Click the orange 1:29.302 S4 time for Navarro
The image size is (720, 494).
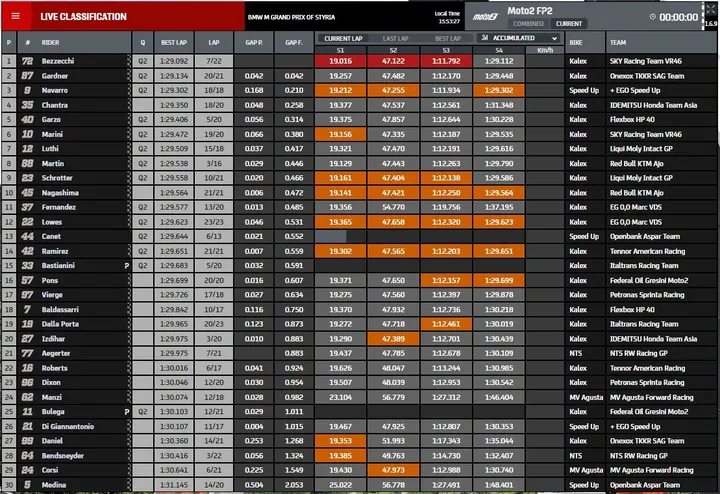499,90
